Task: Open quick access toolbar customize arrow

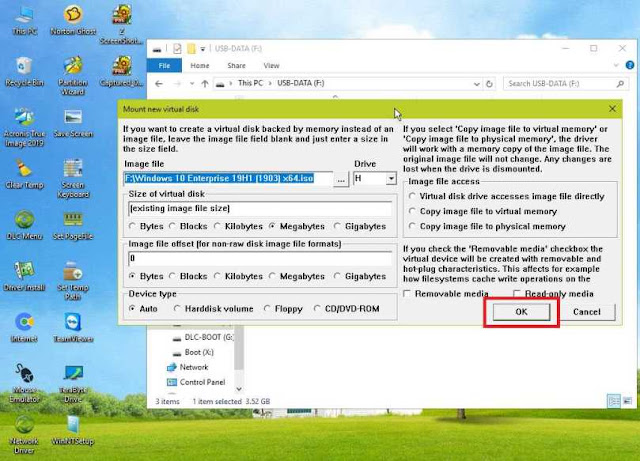Action: click(202, 49)
